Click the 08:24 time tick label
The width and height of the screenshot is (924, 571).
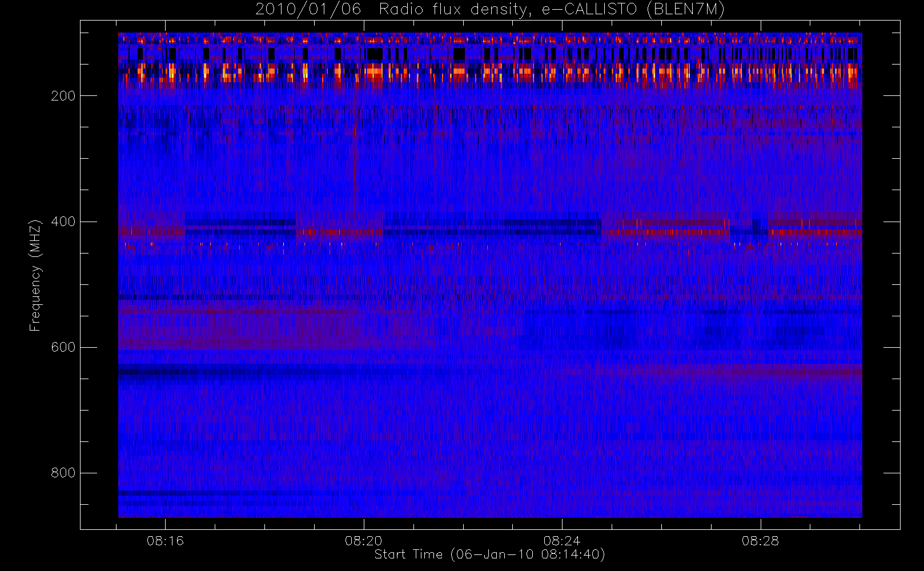coord(562,541)
